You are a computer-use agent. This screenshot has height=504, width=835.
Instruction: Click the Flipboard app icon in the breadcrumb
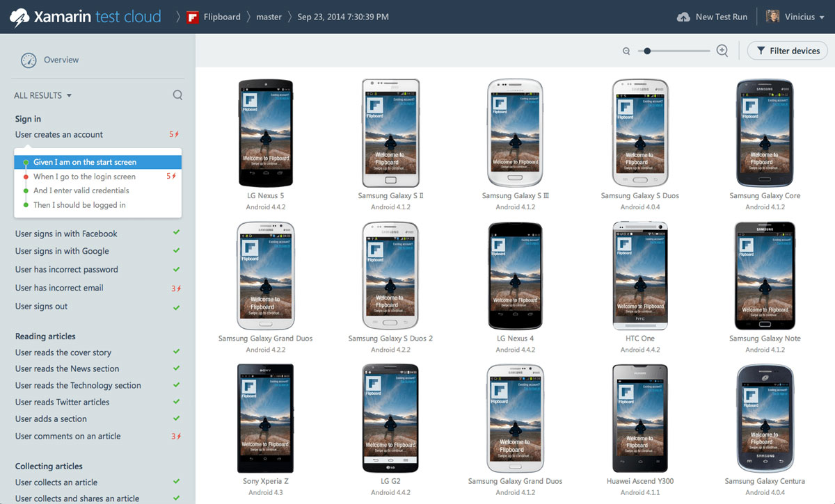[x=192, y=15]
